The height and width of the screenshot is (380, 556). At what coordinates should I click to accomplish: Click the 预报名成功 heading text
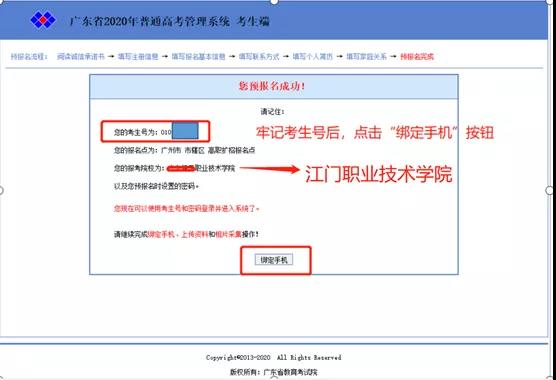point(272,86)
